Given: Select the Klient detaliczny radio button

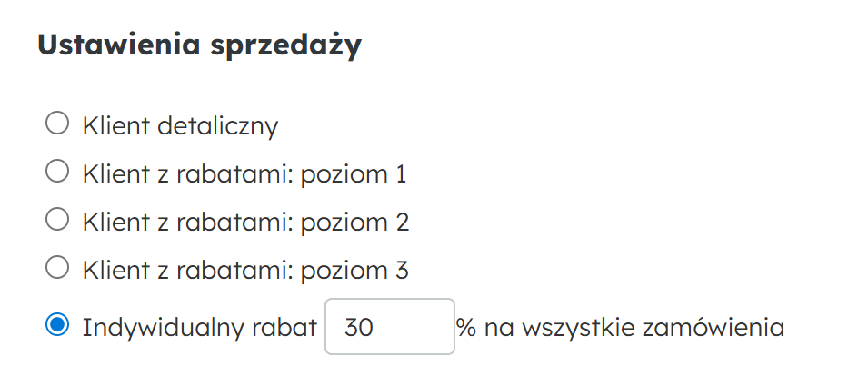Looking at the screenshot, I should [57, 124].
